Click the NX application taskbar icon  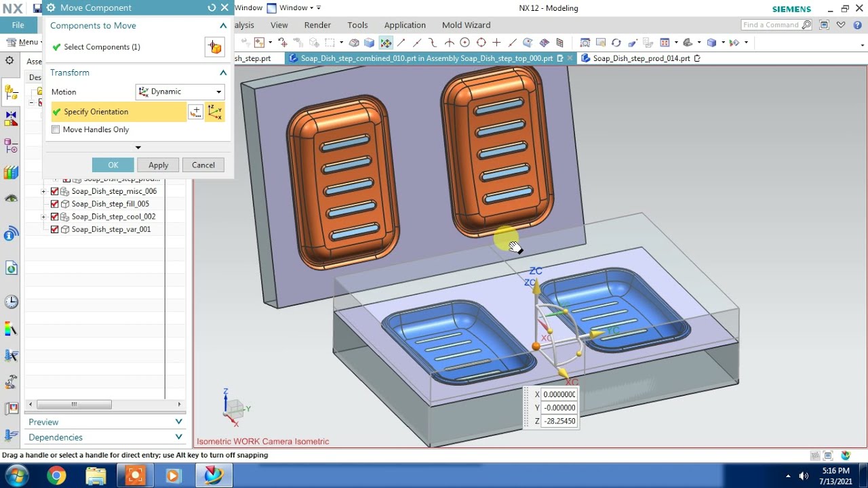[214, 476]
